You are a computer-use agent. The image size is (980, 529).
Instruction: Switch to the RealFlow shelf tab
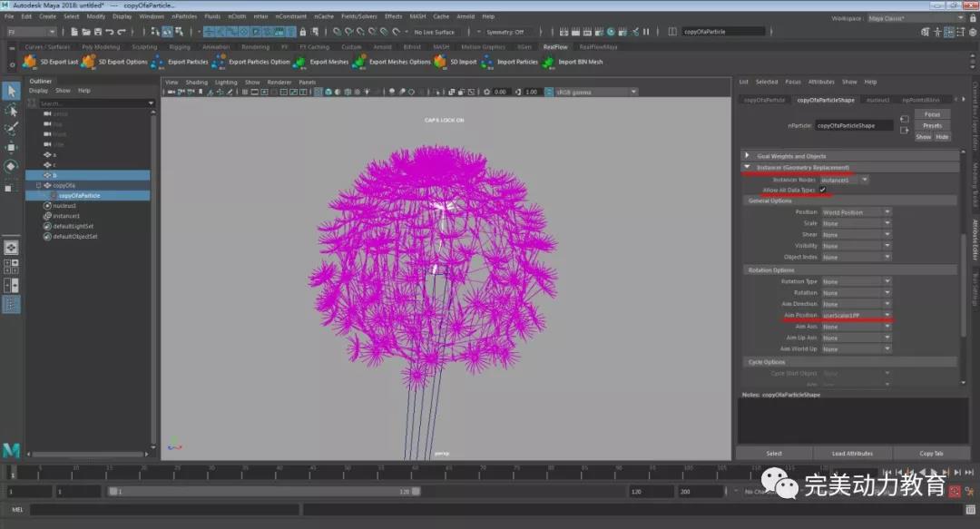pyautogui.click(x=554, y=47)
